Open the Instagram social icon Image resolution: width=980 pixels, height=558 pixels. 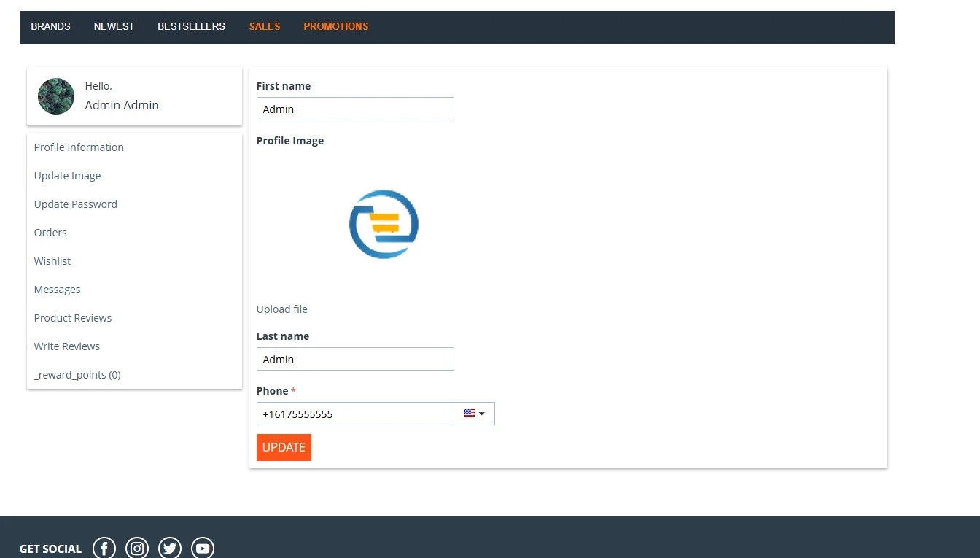tap(137, 548)
